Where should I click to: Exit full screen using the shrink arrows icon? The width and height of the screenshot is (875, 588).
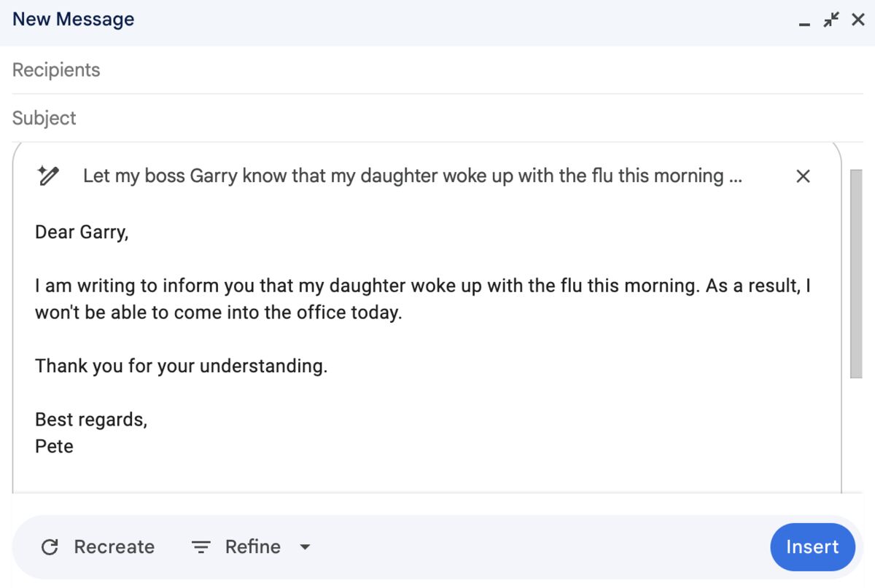[x=831, y=20]
